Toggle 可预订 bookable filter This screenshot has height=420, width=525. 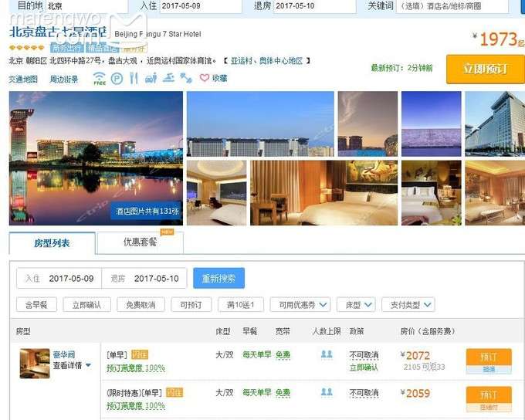pos(191,305)
